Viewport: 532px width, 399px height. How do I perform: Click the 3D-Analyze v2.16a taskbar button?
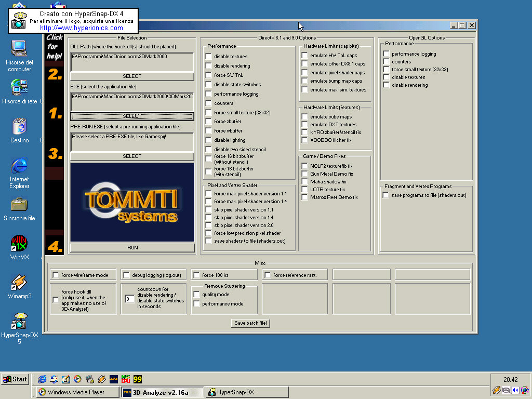click(x=162, y=392)
